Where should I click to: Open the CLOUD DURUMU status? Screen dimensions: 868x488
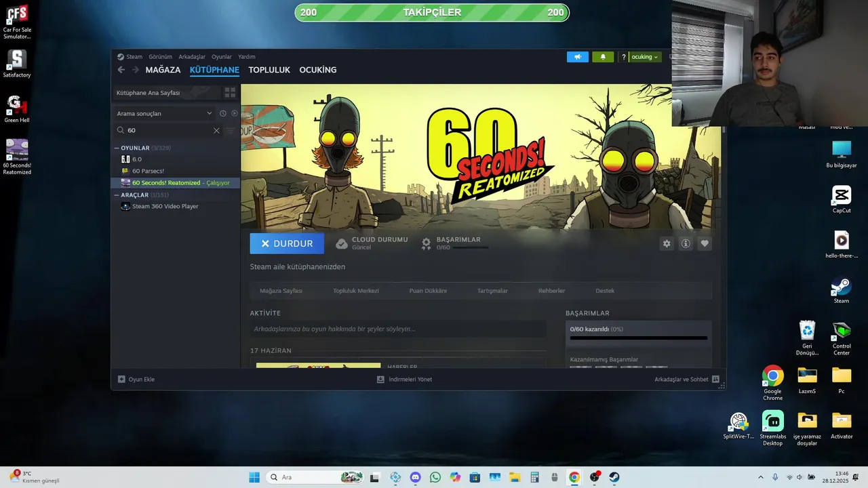(x=372, y=243)
